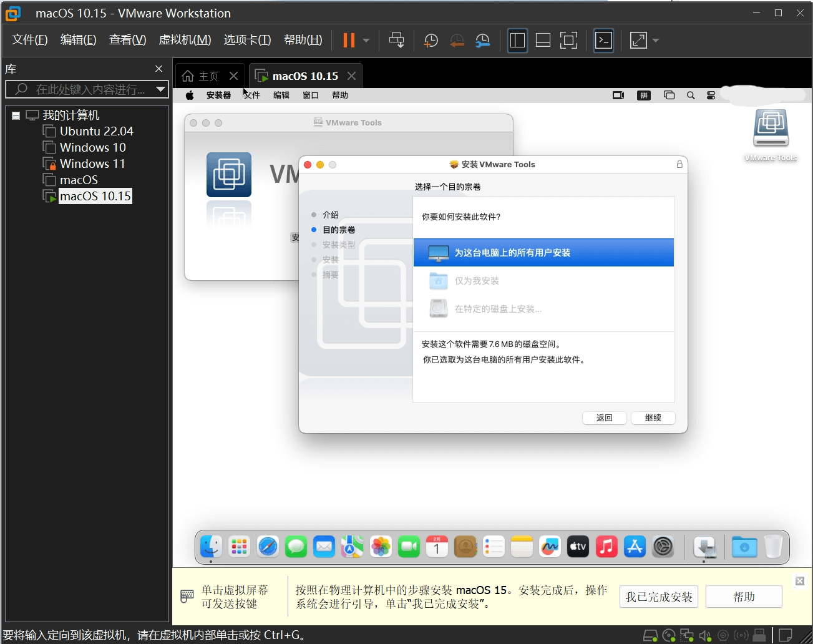Open Maps from the dock
Screen dimensions: 813x644
[x=352, y=547]
